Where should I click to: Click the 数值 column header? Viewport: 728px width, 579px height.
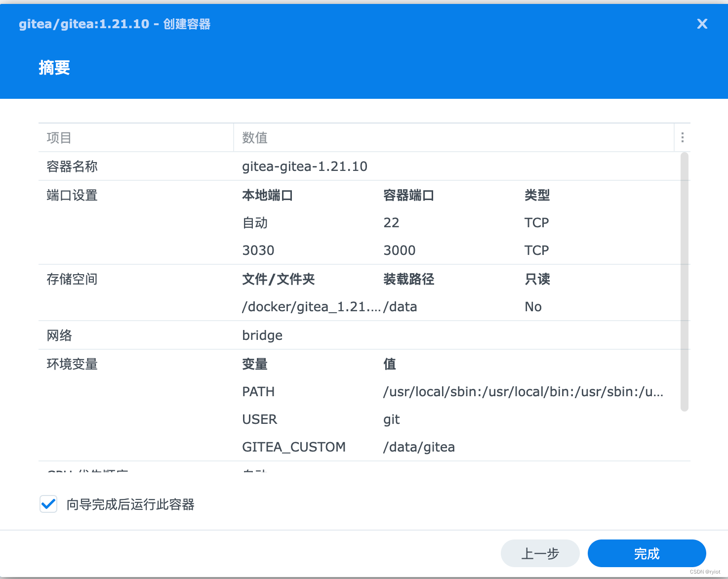[453, 137]
